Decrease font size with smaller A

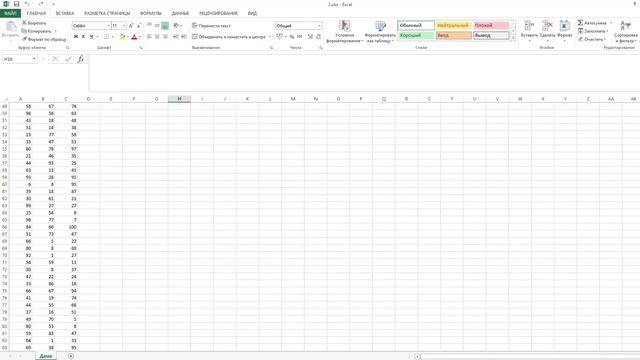click(139, 26)
